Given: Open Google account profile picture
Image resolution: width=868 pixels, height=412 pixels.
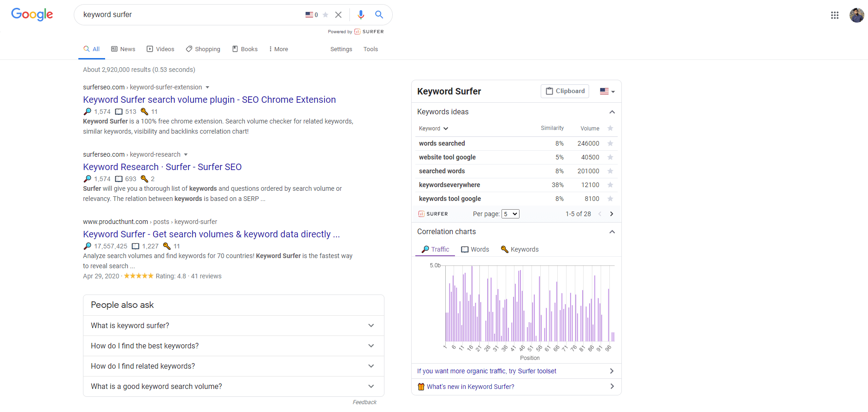Looking at the screenshot, I should pyautogui.click(x=857, y=15).
